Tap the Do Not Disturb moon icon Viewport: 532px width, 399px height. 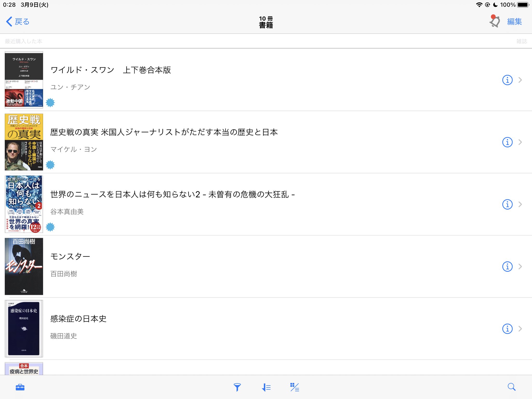pos(495,5)
